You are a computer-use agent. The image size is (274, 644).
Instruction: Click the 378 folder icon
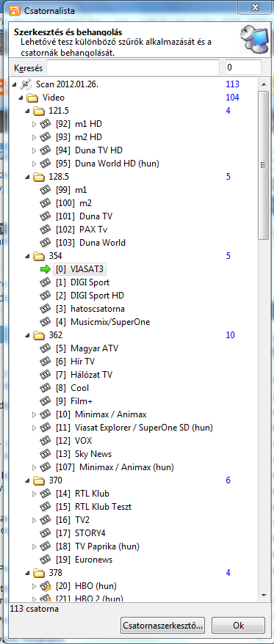click(x=39, y=573)
